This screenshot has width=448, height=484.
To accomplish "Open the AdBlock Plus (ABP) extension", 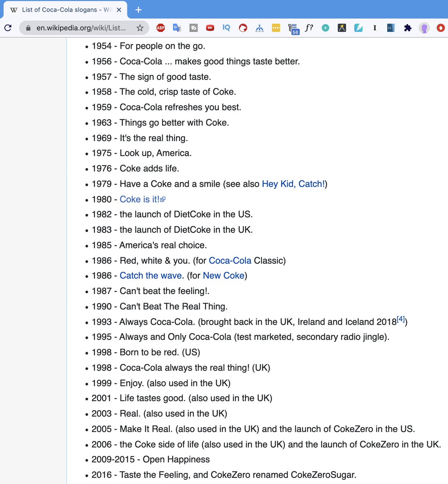I will tap(160, 28).
